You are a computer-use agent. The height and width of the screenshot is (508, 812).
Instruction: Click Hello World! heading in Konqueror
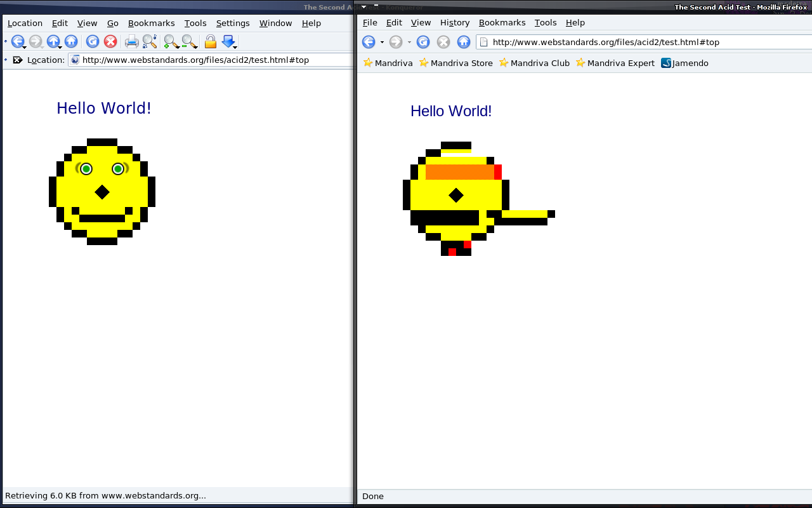pyautogui.click(x=104, y=108)
